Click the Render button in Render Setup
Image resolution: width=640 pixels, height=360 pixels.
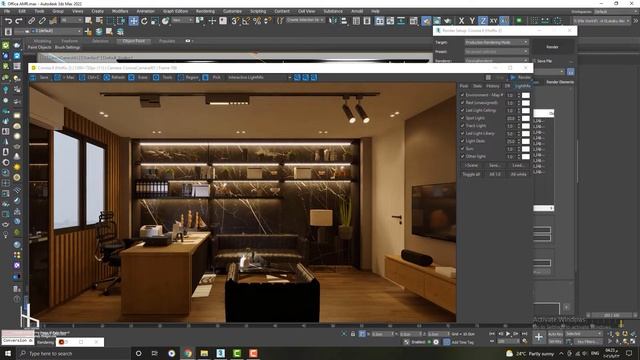coord(552,47)
